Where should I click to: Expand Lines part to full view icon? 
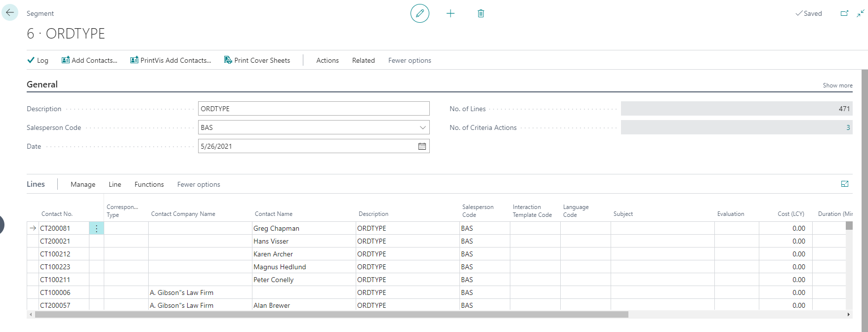845,184
